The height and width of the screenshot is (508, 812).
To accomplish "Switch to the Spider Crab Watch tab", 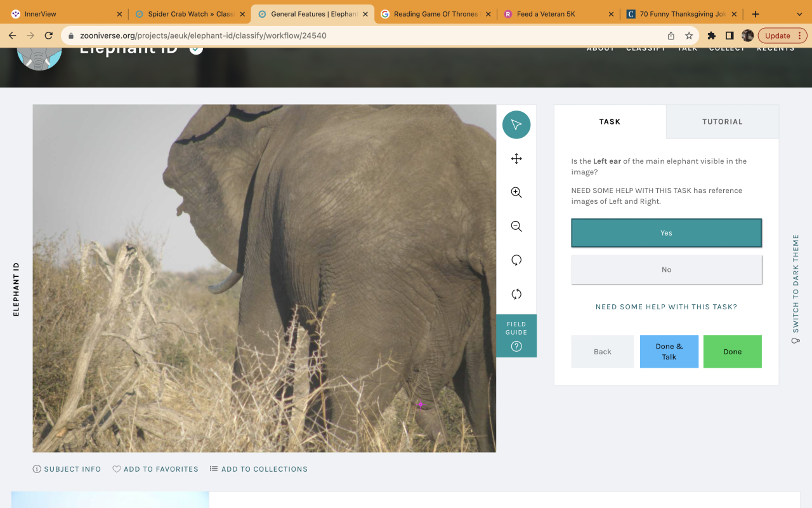I will pyautogui.click(x=190, y=14).
